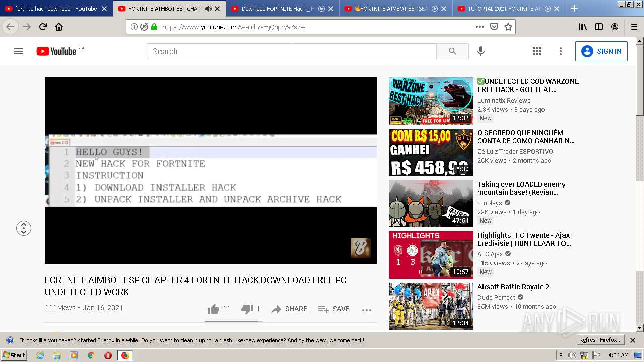This screenshot has width=644, height=362.
Task: Open FC Twente - Ajax highlights thumbnail
Action: 431,255
